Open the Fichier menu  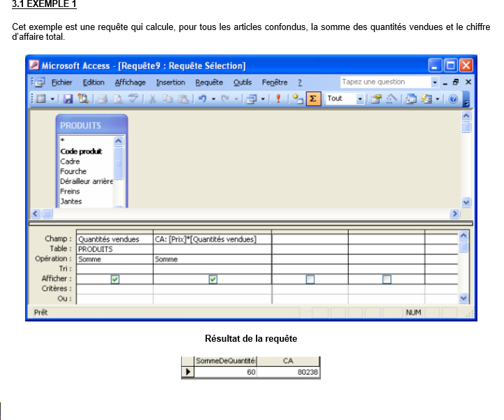coord(62,82)
